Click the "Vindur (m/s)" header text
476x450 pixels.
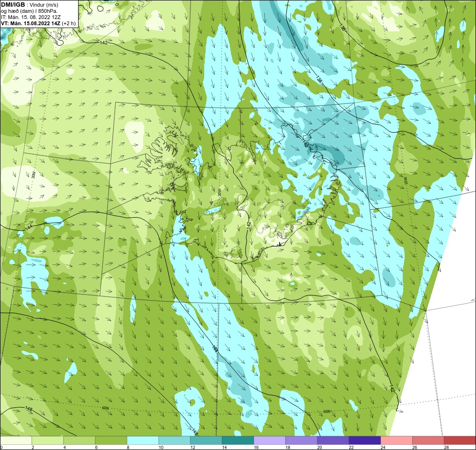[44, 5]
